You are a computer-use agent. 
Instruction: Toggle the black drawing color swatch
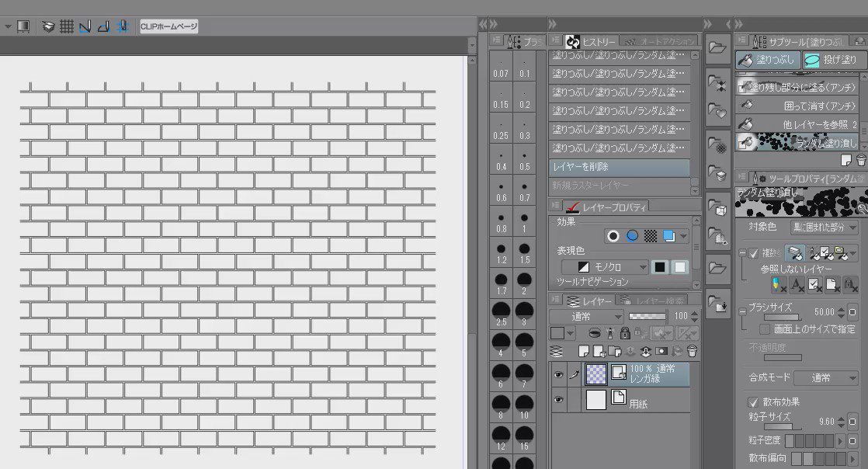(x=660, y=267)
